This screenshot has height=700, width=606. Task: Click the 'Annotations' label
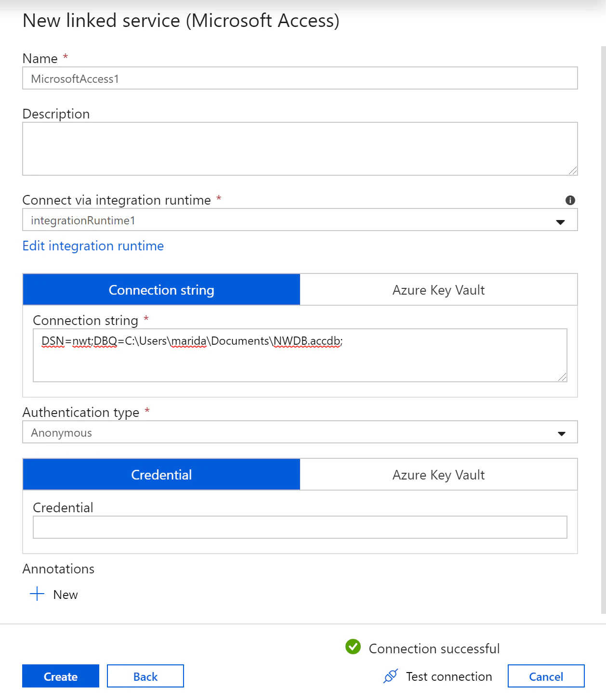58,569
